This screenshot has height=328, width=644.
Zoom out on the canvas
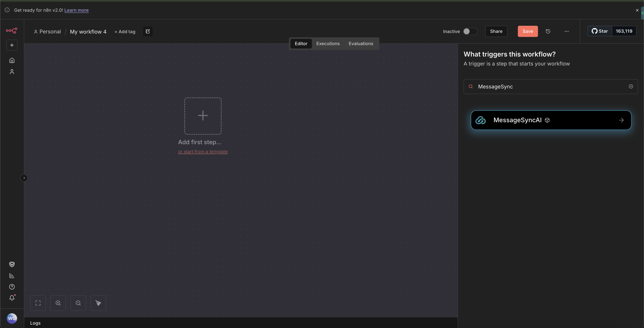(78, 303)
